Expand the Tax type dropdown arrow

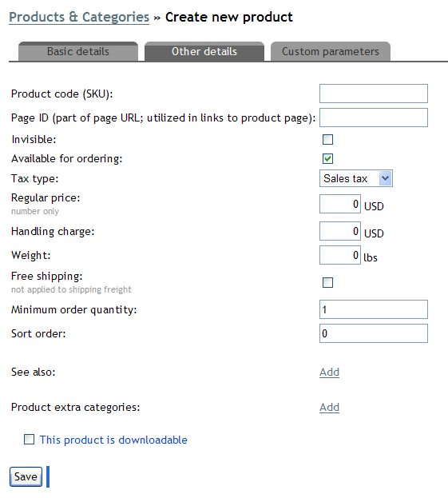(385, 178)
